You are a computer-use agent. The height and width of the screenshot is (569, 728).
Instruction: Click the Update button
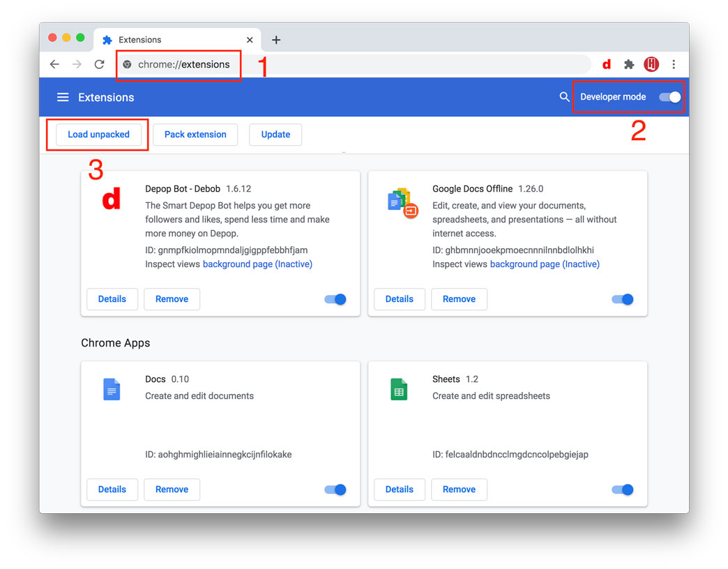coord(275,134)
